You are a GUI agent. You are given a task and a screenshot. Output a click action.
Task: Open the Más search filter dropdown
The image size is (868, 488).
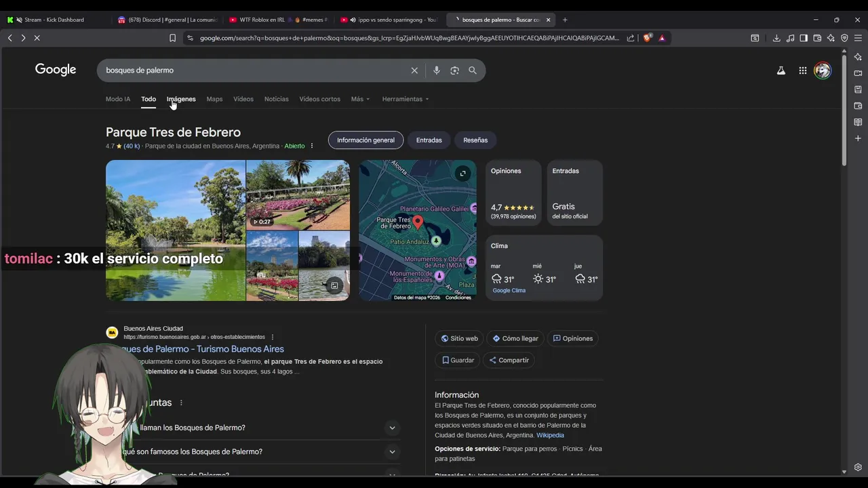click(x=360, y=99)
